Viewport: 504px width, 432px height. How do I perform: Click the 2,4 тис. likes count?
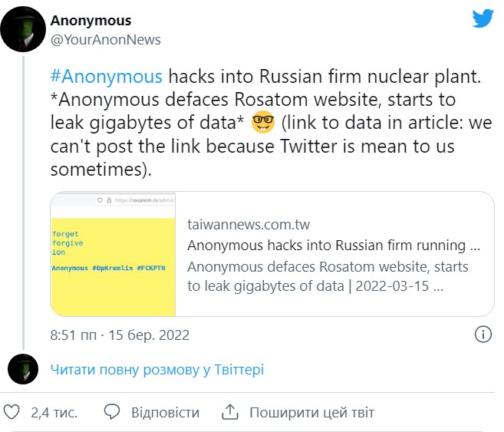54,413
